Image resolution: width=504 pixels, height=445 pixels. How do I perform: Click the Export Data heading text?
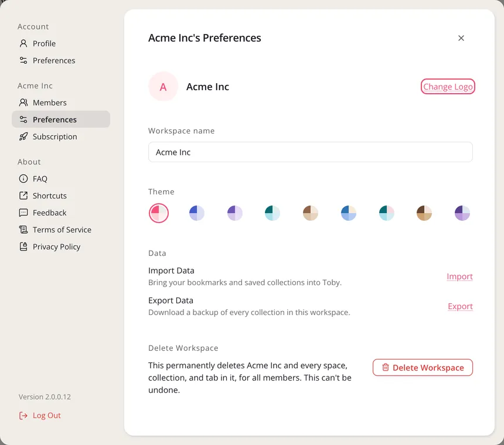click(171, 300)
